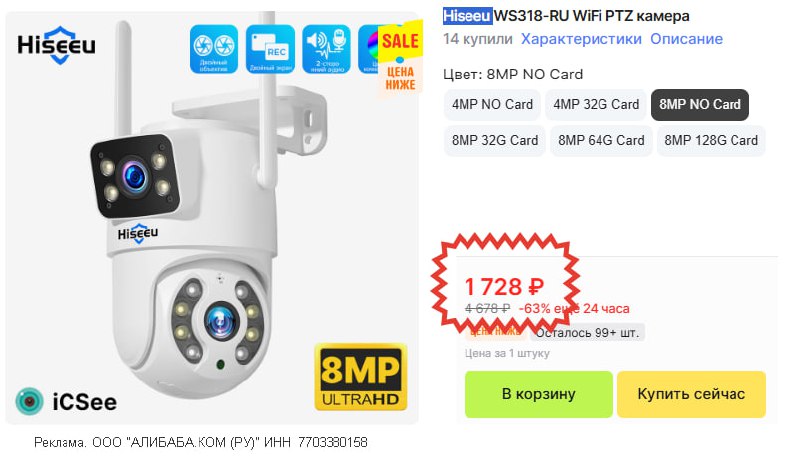Choose the 8MP 64G Card variant
800x457 pixels.
point(601,140)
